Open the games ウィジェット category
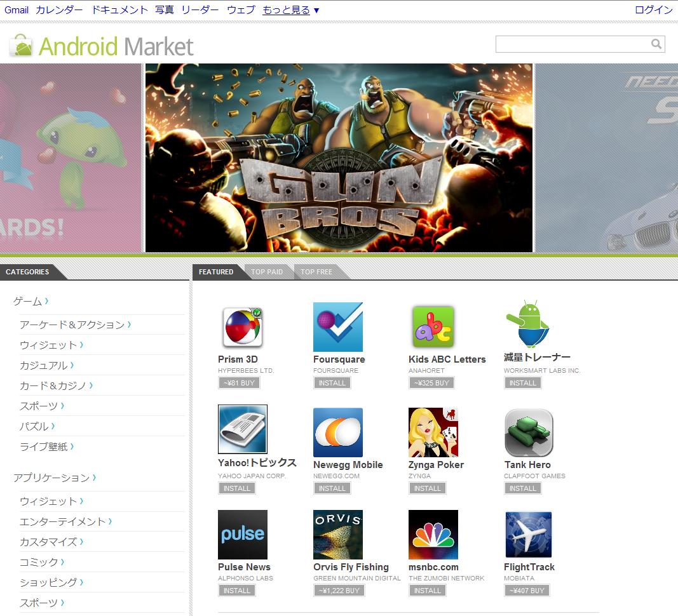678x616 pixels. point(51,345)
